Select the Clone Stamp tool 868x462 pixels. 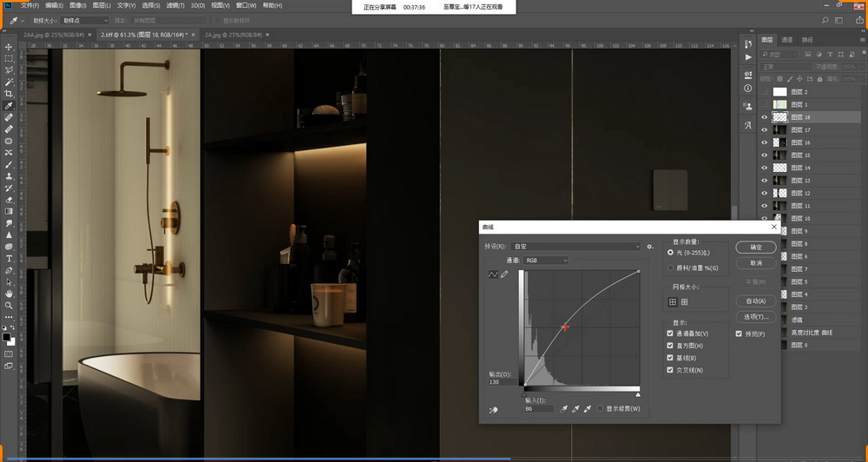coord(9,176)
